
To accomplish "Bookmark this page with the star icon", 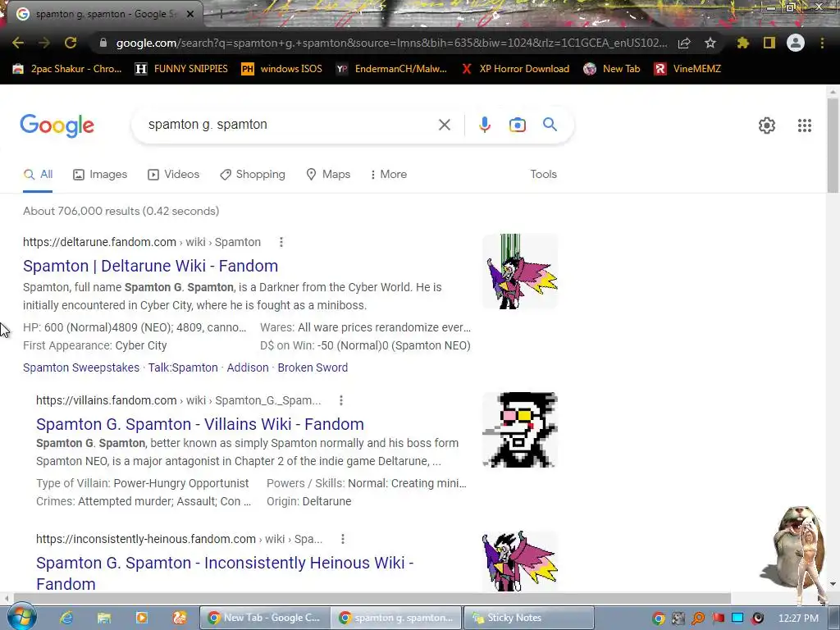I will click(x=710, y=43).
